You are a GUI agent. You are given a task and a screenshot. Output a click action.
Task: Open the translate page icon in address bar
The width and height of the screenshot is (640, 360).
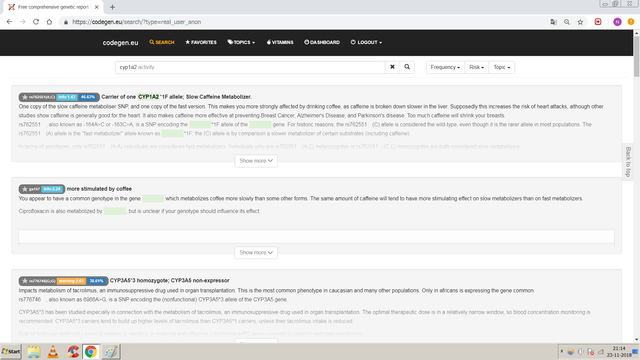coord(553,22)
